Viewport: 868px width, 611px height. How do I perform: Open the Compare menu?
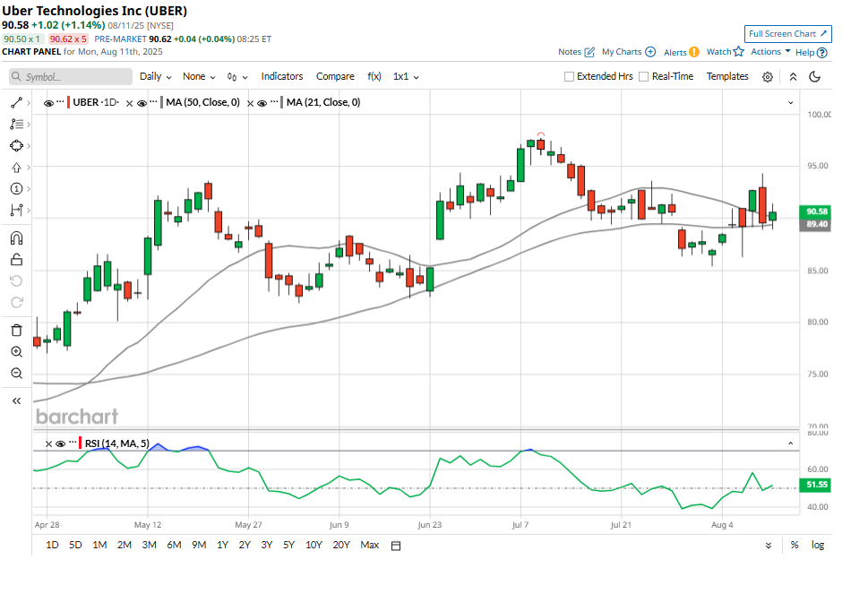coord(335,76)
